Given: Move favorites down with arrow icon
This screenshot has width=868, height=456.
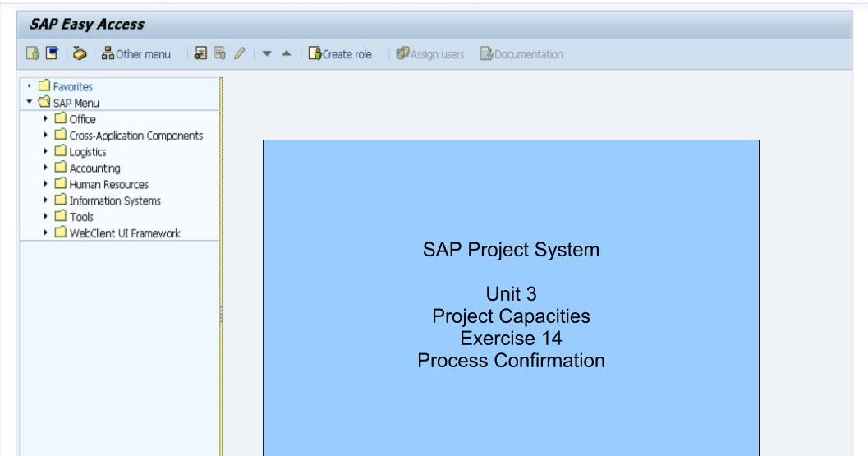Looking at the screenshot, I should (x=267, y=53).
